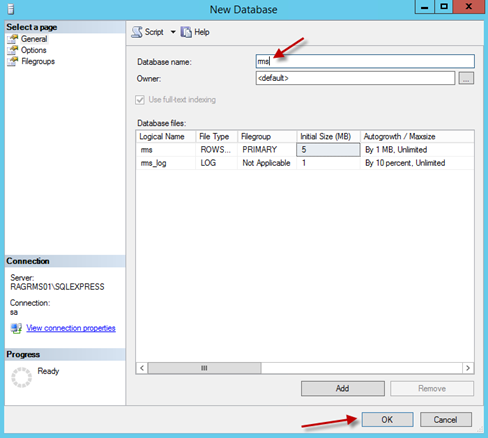Maximize the New Database window
Image resolution: width=488 pixels, height=438 pixels.
444,7
